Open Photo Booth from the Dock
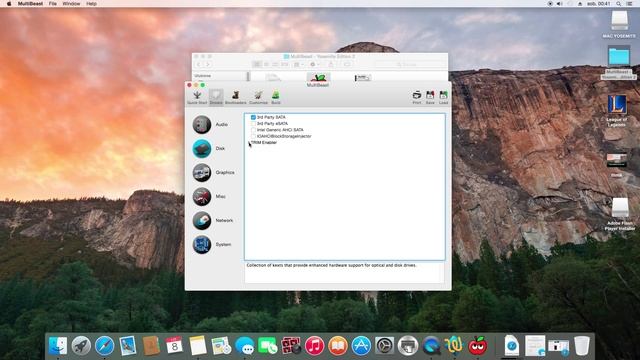The width and height of the screenshot is (640, 360). click(291, 346)
